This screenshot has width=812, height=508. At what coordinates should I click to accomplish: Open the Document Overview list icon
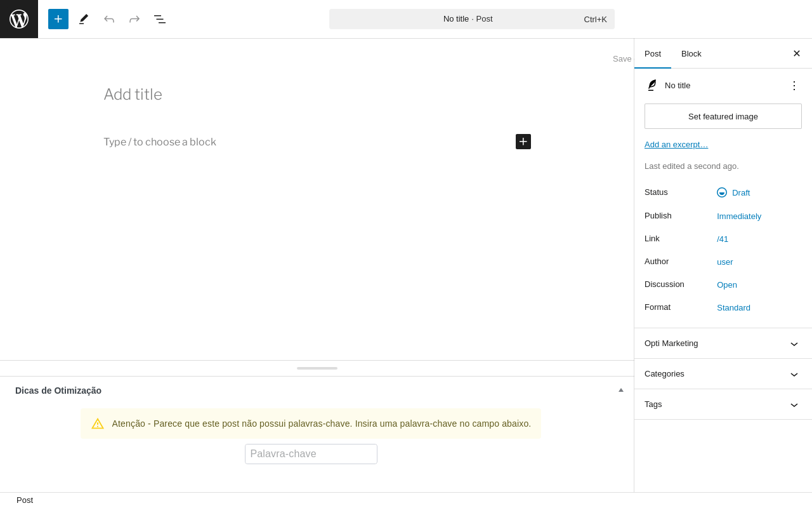point(160,19)
